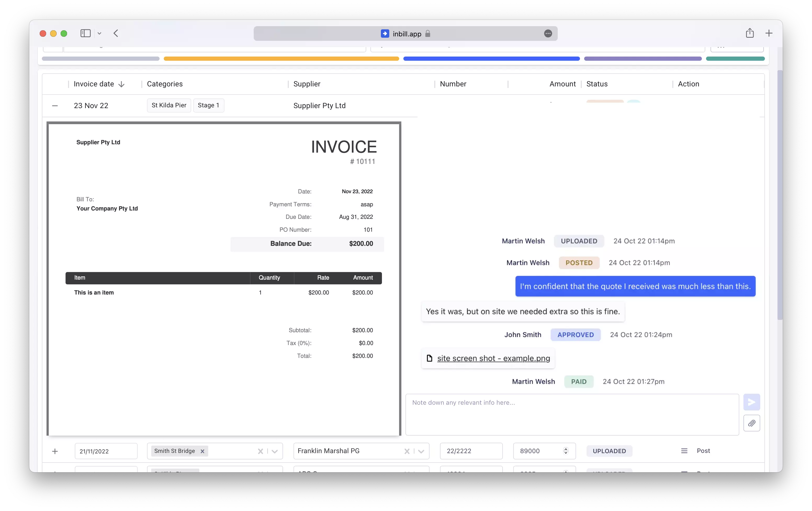
Task: Clear the Franklin Marshal PG supplier field
Action: pos(407,451)
